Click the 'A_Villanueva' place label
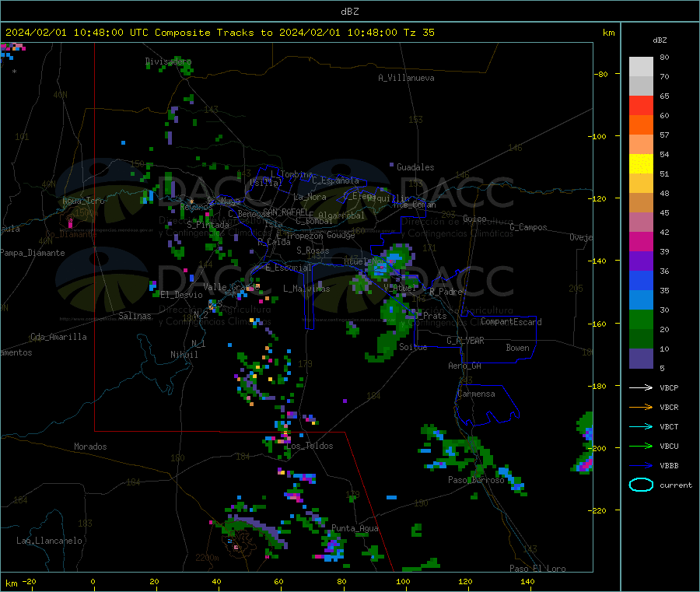This screenshot has width=700, height=592. (x=406, y=78)
